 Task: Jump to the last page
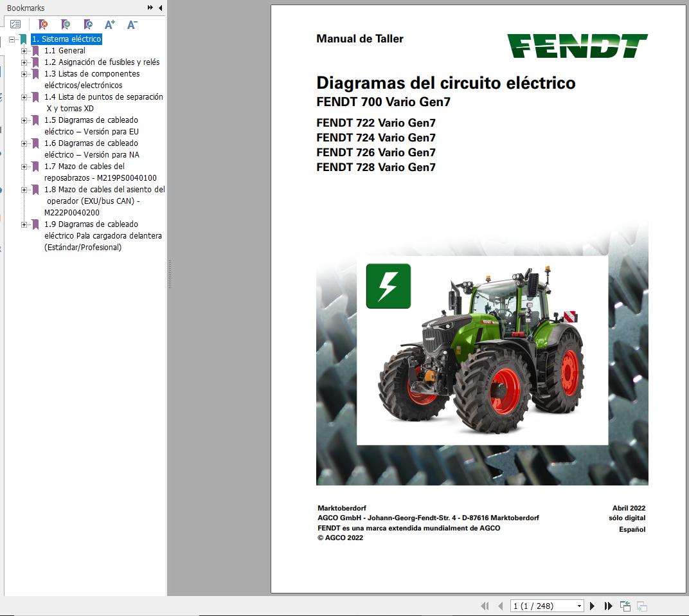[x=608, y=606]
